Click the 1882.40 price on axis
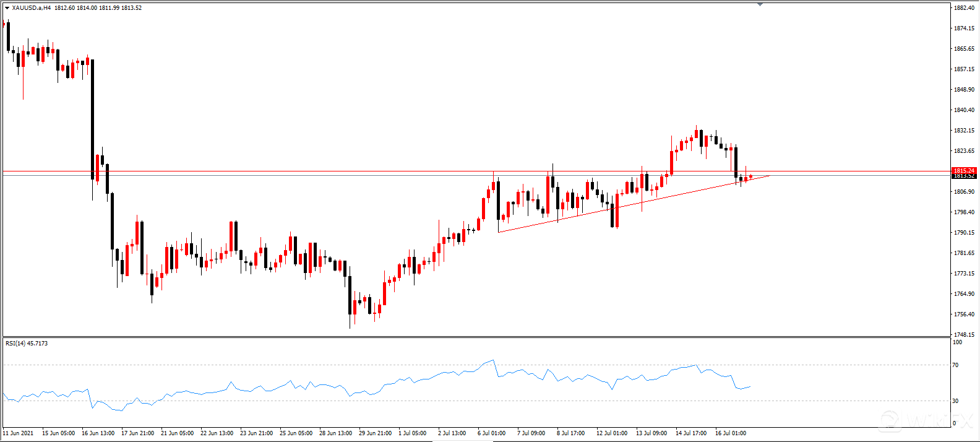 tap(964, 8)
